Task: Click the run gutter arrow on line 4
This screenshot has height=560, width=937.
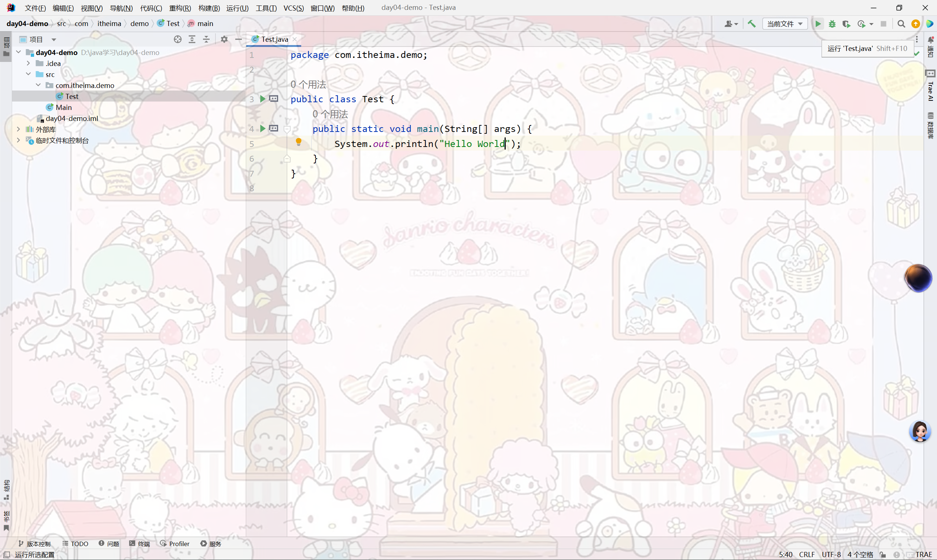Action: click(262, 129)
